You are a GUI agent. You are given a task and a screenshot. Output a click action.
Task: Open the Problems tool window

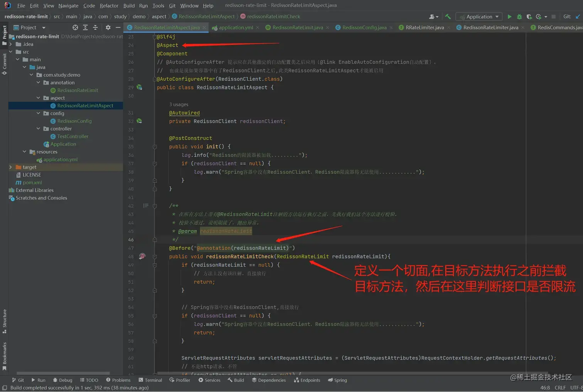click(118, 380)
